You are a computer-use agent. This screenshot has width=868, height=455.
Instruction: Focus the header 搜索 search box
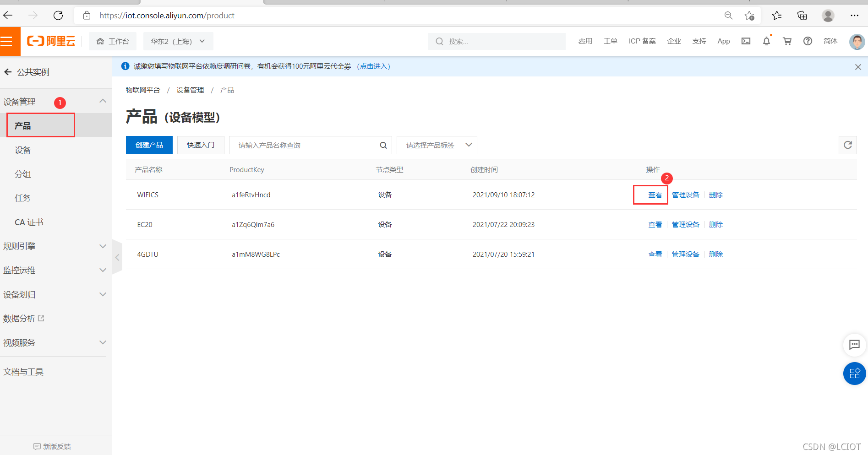497,41
